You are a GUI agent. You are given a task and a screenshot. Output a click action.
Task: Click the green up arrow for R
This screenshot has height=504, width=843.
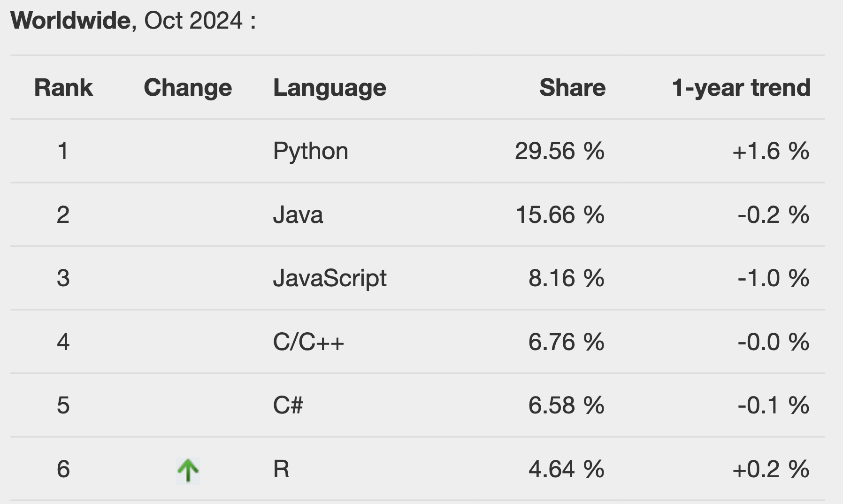(188, 470)
